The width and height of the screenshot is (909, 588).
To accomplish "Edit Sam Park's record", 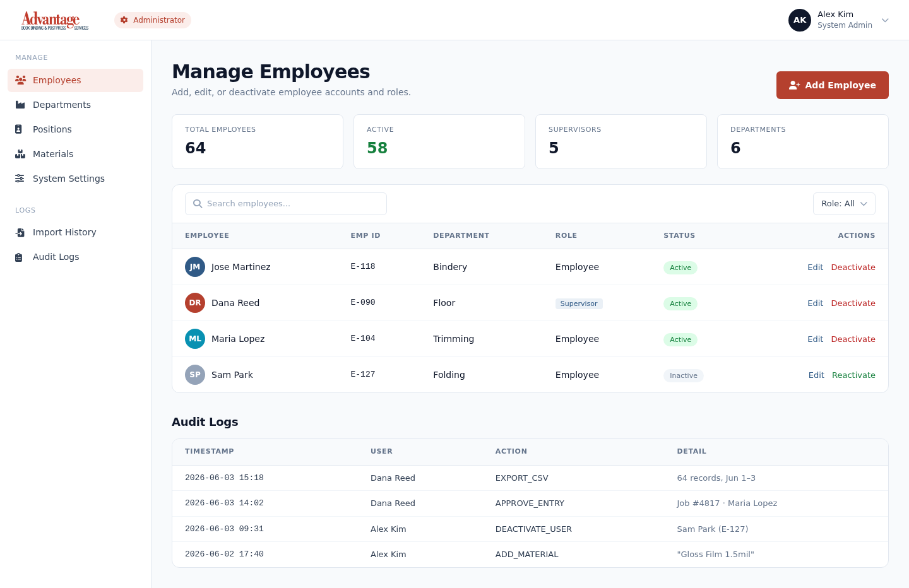I will 816,375.
